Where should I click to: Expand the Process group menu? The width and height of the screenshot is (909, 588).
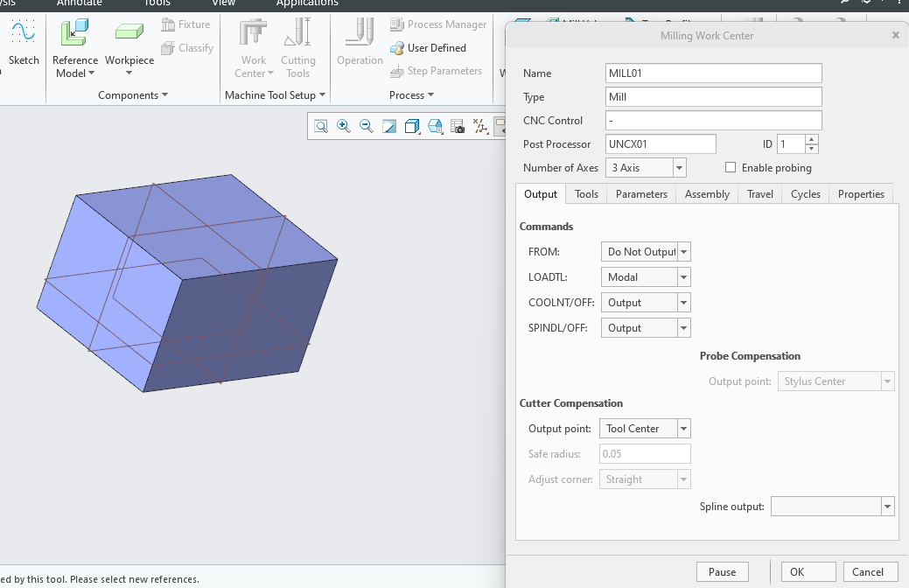pyautogui.click(x=411, y=95)
